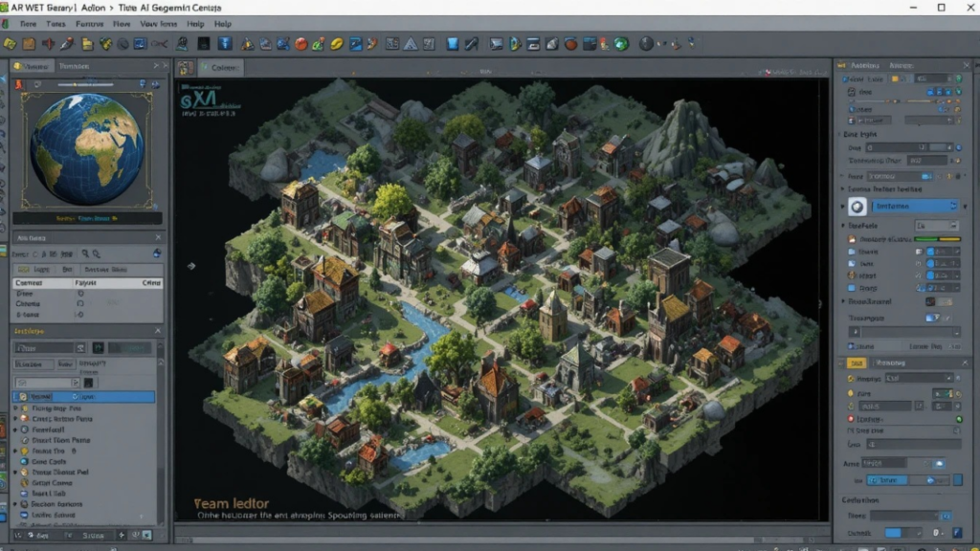Click the 'Arne' input field
The height and width of the screenshot is (551, 980).
(x=884, y=464)
